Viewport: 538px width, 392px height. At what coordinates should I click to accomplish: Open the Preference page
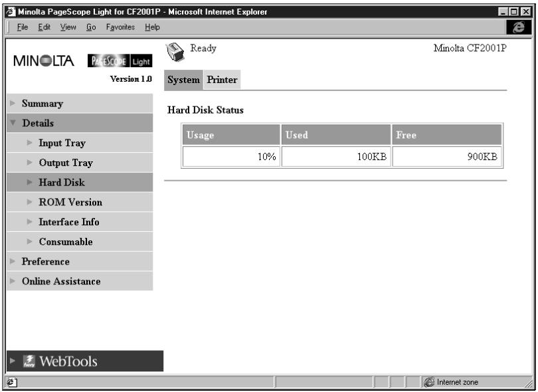80,262
